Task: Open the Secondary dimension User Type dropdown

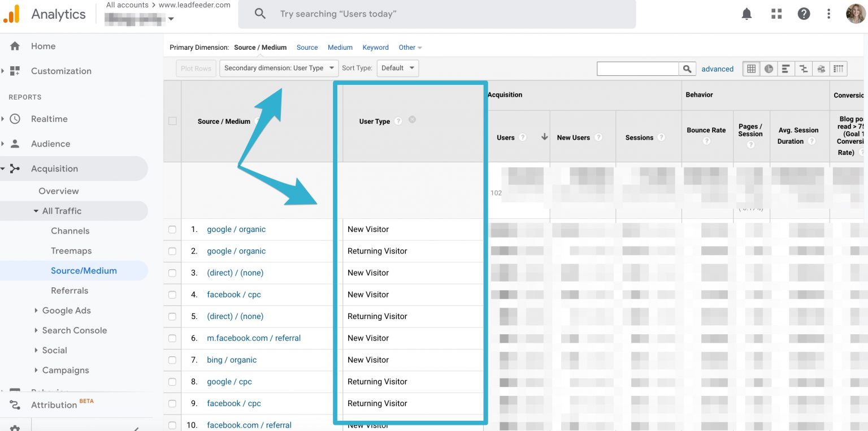Action: coord(279,68)
